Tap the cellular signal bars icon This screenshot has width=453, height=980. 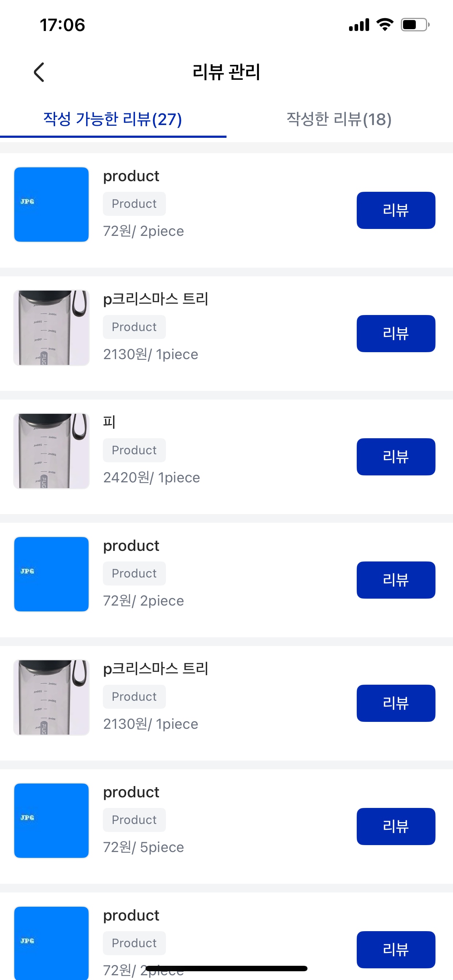pos(359,25)
